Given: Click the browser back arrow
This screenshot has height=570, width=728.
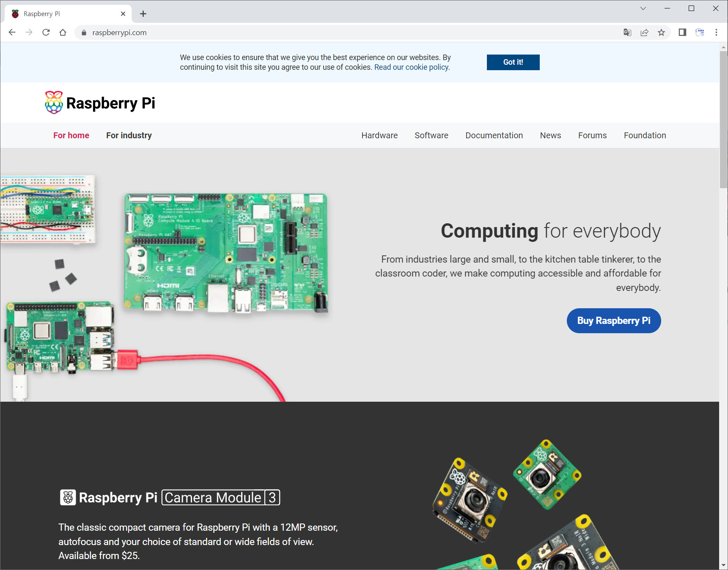Looking at the screenshot, I should point(12,33).
